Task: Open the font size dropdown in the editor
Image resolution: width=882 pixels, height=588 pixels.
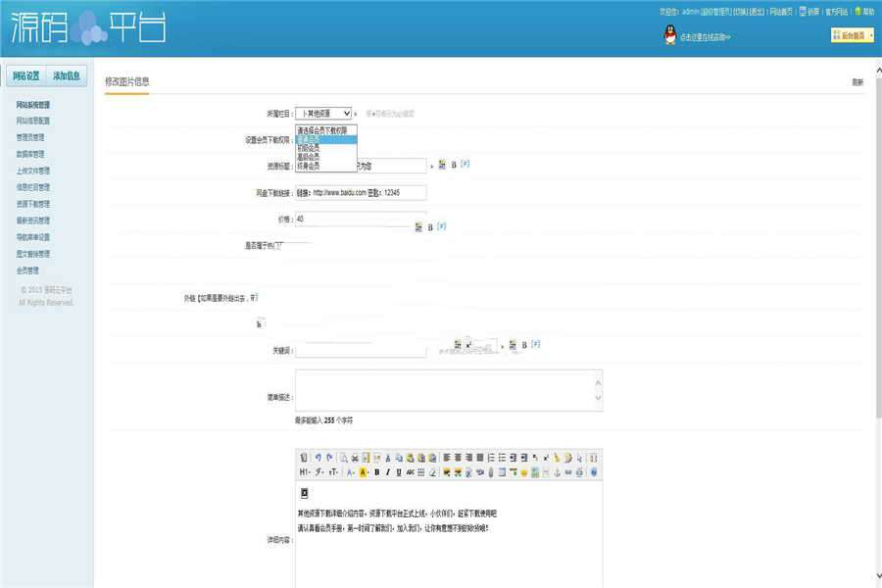Action: [x=333, y=472]
